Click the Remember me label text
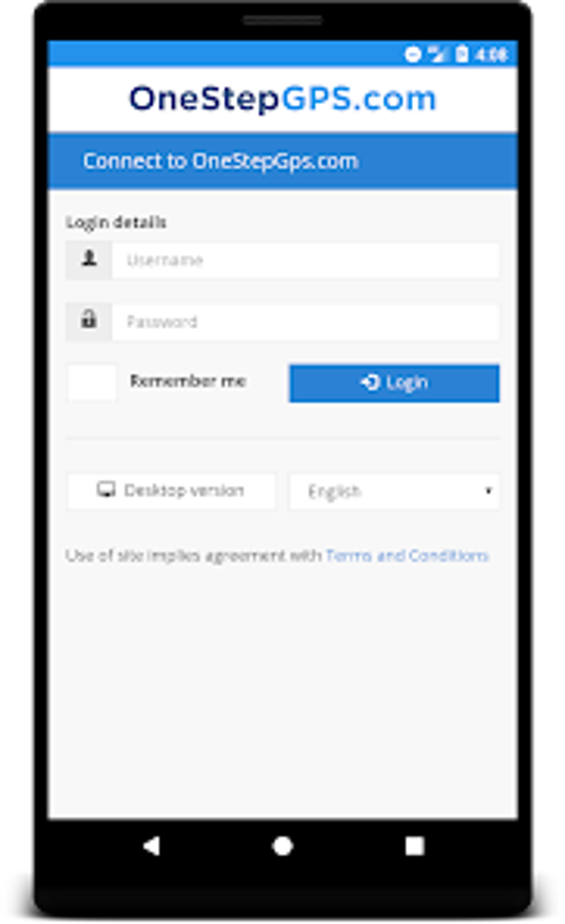 point(188,381)
